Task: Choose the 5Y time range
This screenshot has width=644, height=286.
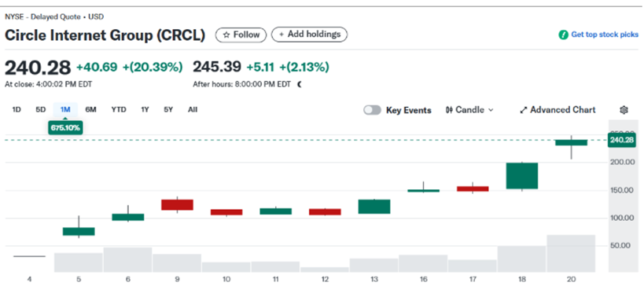Action: point(168,109)
